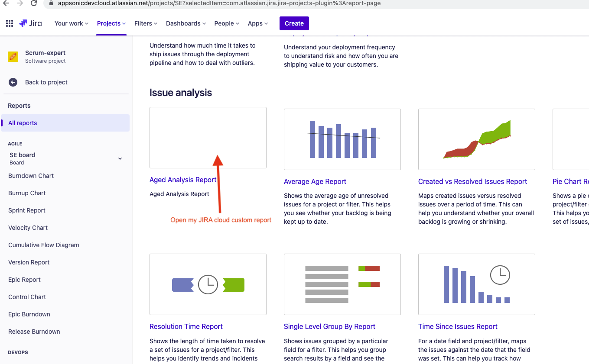Go forward using the browser forward arrow
The image size is (589, 364).
pos(20,3)
